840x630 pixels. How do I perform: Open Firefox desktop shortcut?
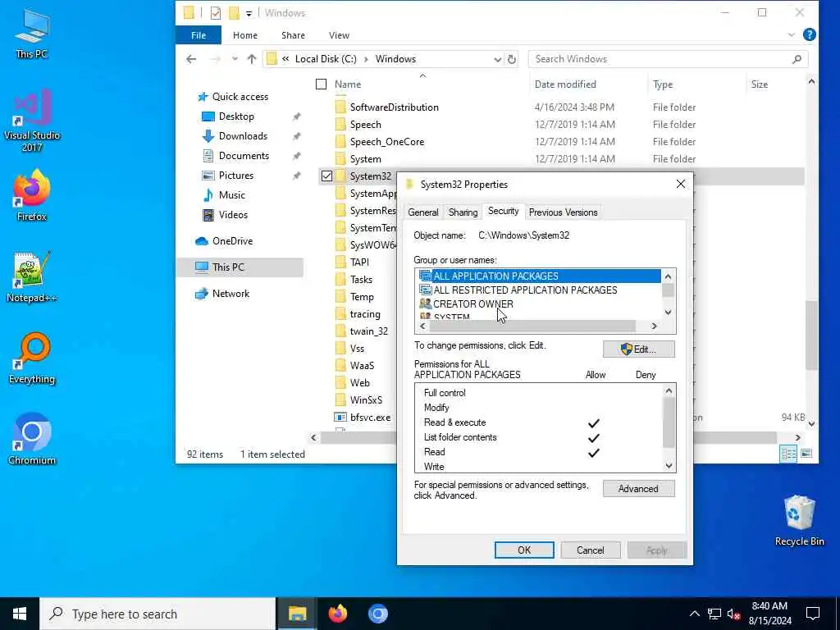[x=32, y=195]
